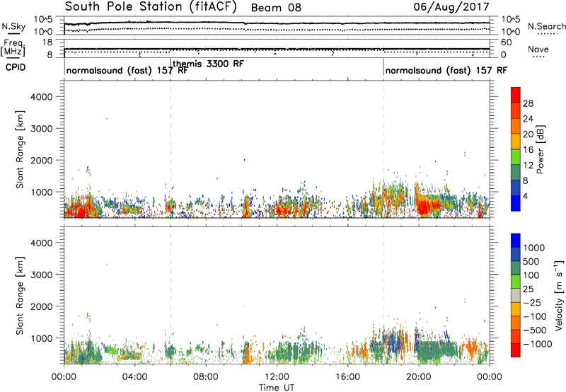
Task: Click the Slant Range label of the power panel
Action: (x=20, y=149)
